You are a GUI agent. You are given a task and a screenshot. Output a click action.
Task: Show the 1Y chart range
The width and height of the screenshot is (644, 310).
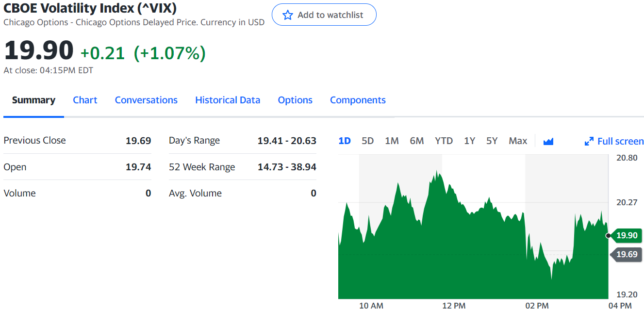point(469,141)
